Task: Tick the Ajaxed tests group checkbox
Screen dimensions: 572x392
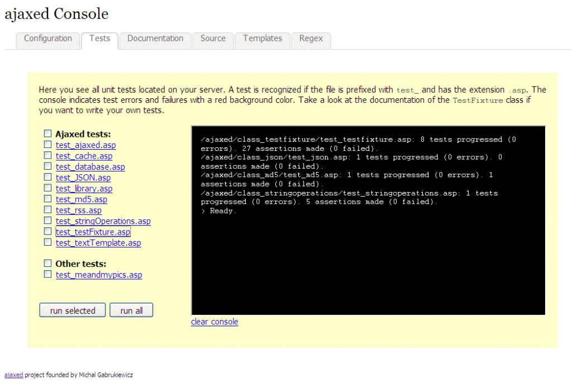Action: (48, 133)
